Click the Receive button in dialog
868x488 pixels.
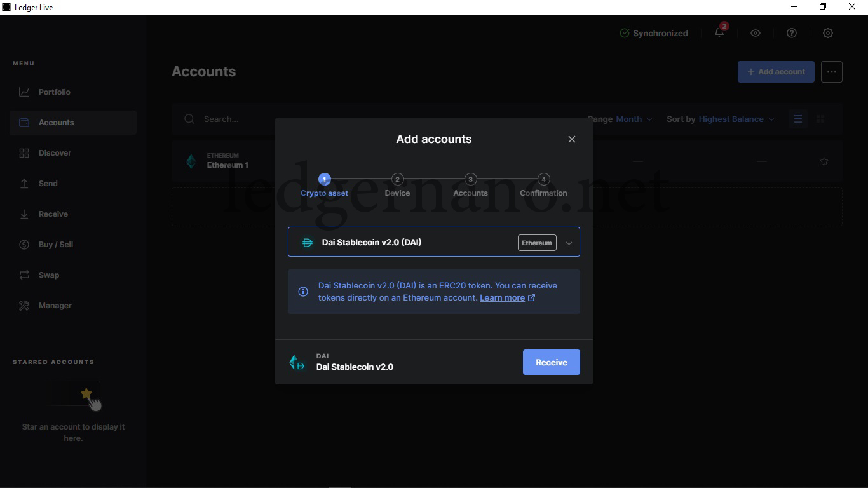click(x=552, y=362)
